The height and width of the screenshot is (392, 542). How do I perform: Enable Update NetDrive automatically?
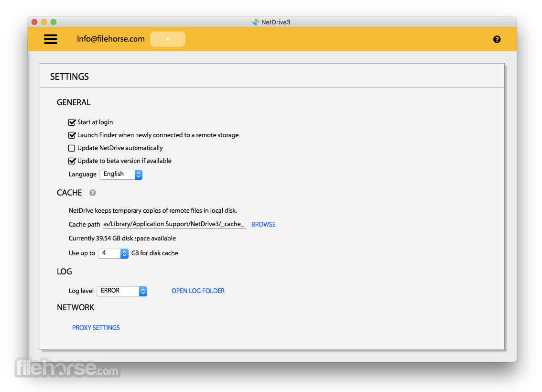(72, 148)
